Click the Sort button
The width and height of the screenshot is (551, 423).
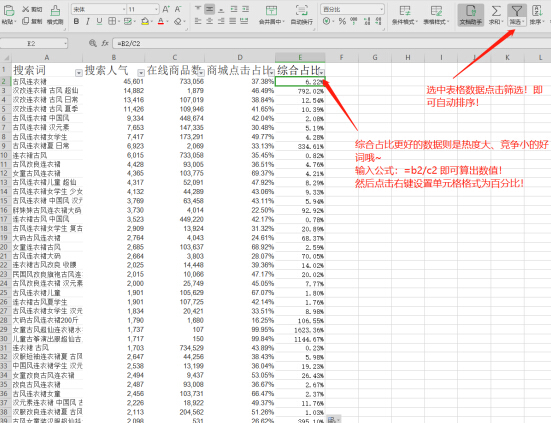click(537, 15)
